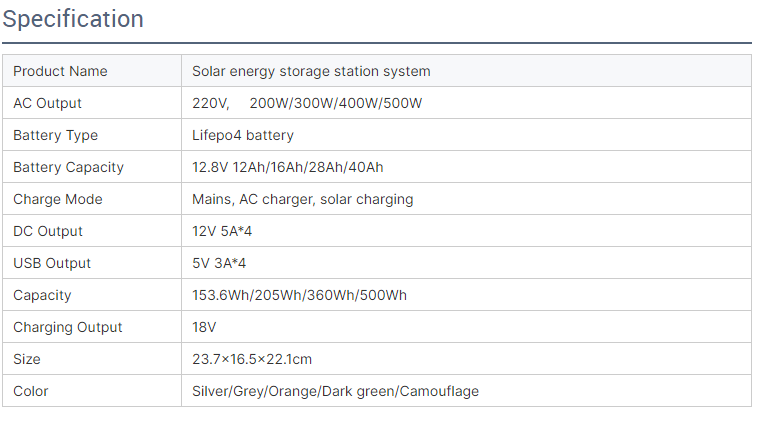The height and width of the screenshot is (428, 766).
Task: Click the 5V 3A*4 value
Action: point(219,263)
